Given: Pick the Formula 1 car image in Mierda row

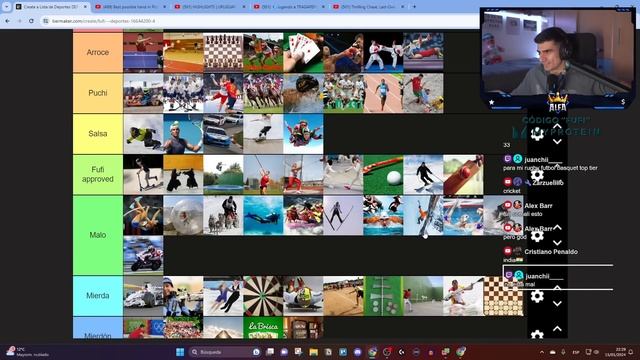Looking at the screenshot, I should point(143,296).
